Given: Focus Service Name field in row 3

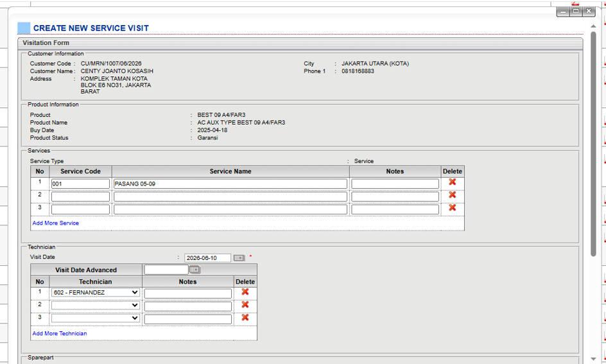Looking at the screenshot, I should (230, 209).
